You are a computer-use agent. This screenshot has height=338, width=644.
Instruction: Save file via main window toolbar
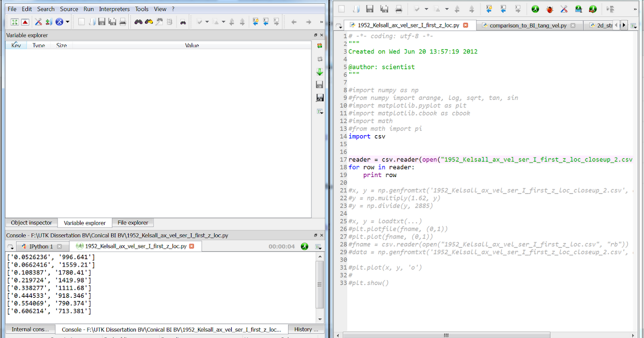click(101, 21)
